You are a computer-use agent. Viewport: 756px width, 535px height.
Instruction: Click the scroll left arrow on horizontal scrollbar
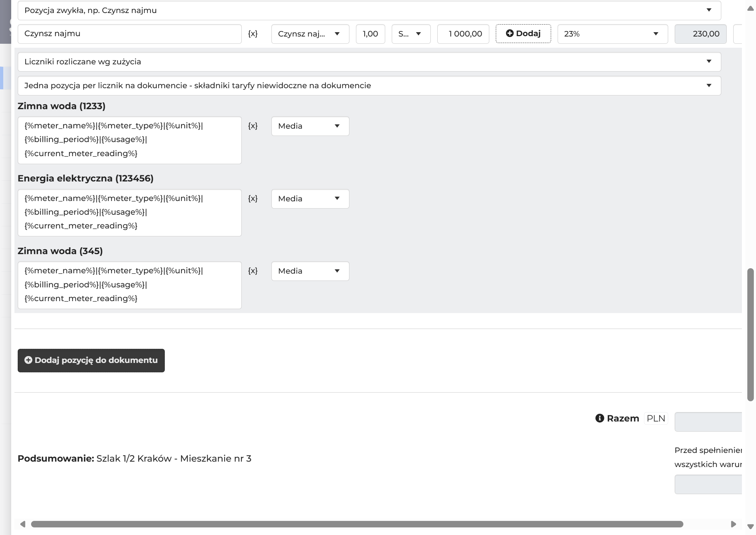tap(23, 524)
